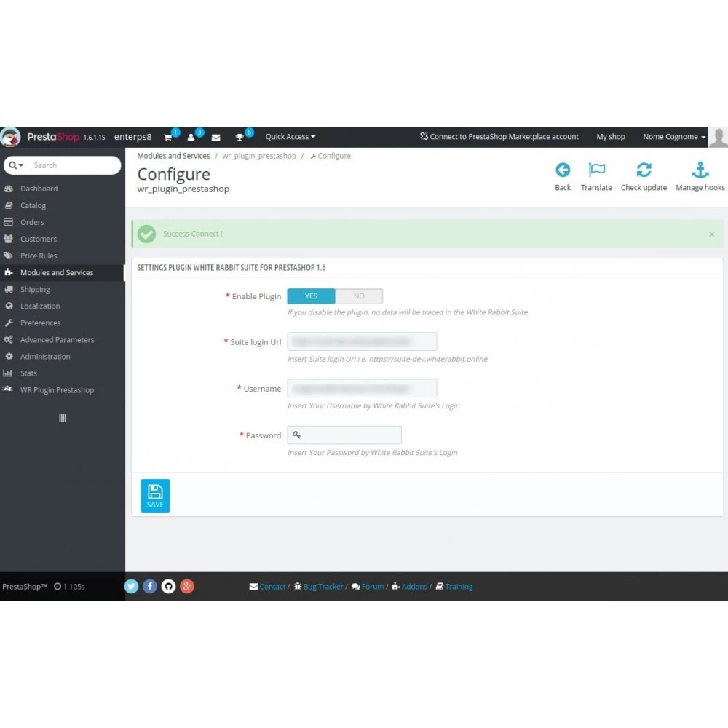Expand the Nome Cognome account menu
728x728 pixels.
pyautogui.click(x=673, y=137)
